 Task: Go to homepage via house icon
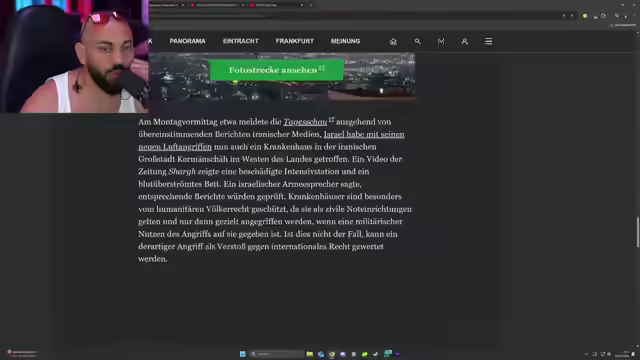(393, 41)
